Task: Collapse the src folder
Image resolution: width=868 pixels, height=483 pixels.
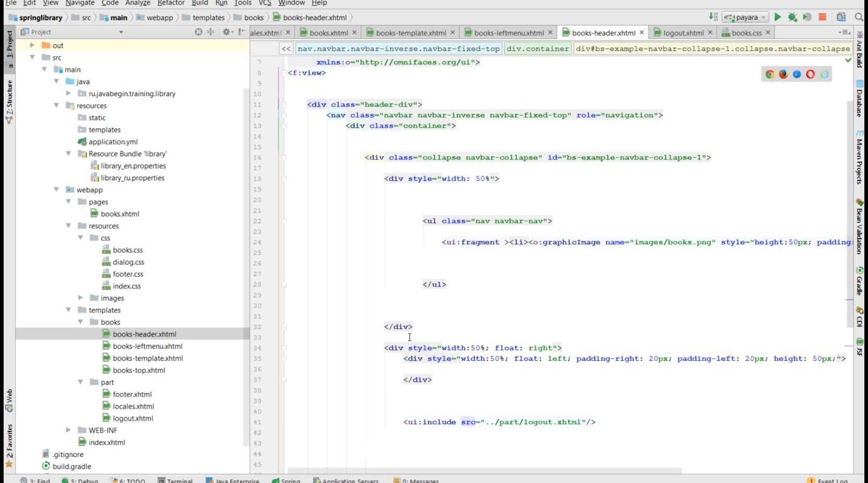Action: (32, 57)
